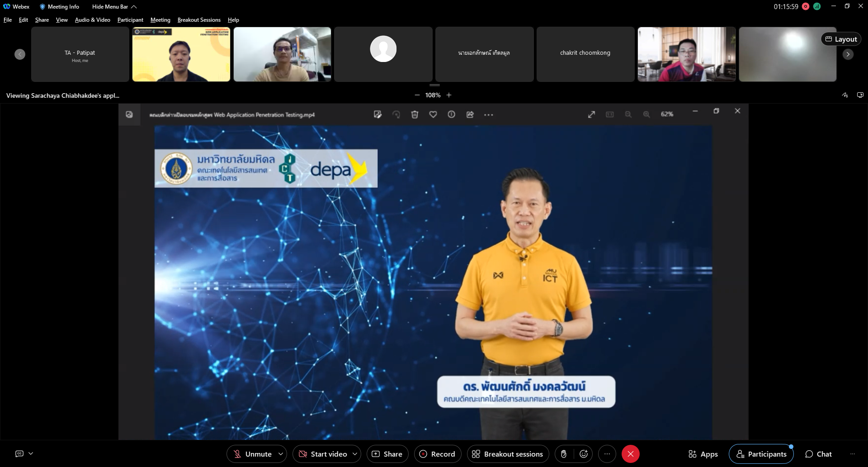Open the Layout options menu
The image size is (868, 467).
pyautogui.click(x=841, y=39)
